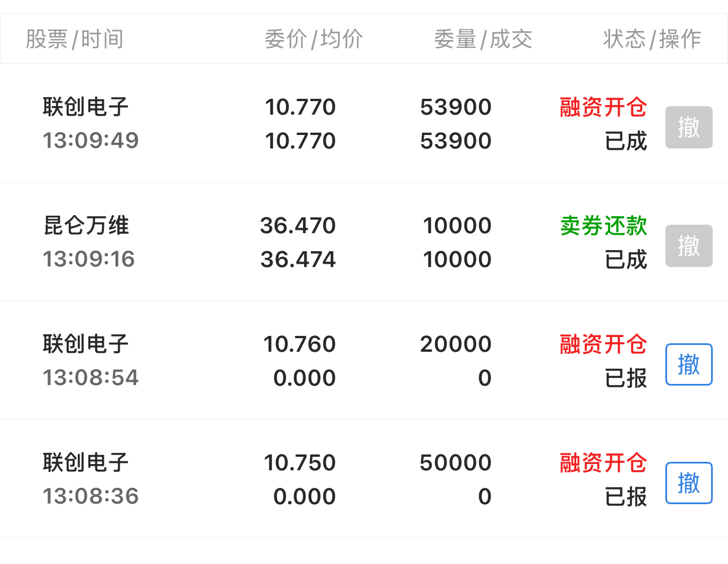Tap the green 卖券还款 label
The height and width of the screenshot is (564, 728).
click(603, 225)
